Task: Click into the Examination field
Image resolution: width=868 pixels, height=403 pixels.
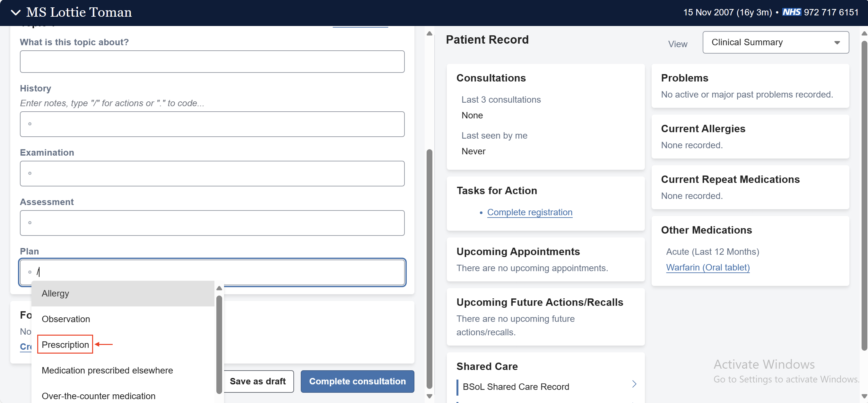Action: (212, 173)
